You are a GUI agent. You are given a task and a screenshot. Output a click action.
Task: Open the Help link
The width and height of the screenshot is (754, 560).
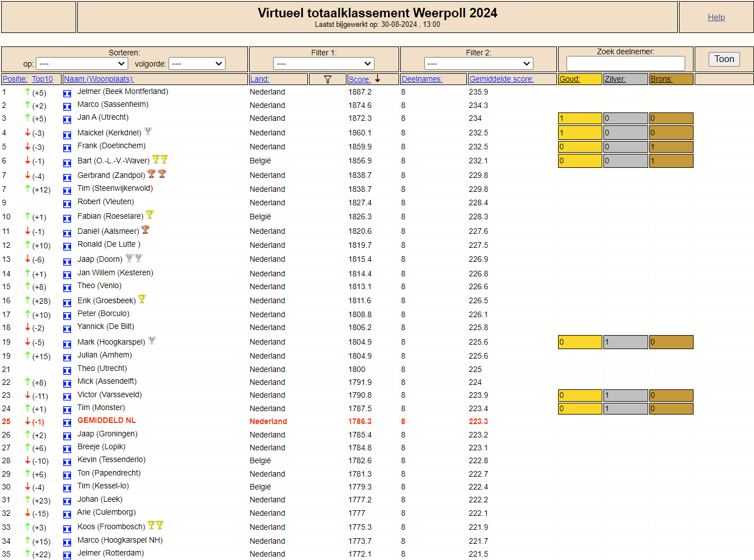click(716, 17)
